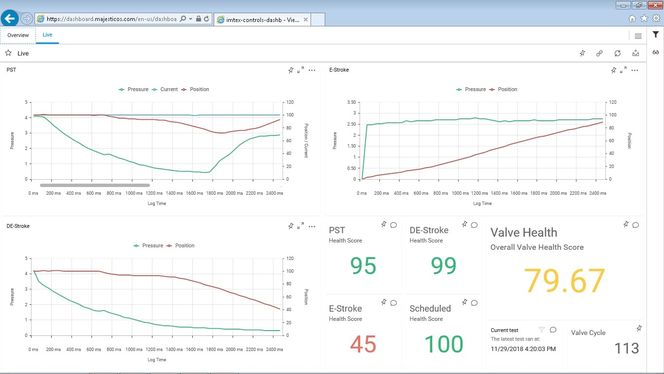This screenshot has width=664, height=374.
Task: Select the Live dashboard tab
Action: (x=47, y=35)
